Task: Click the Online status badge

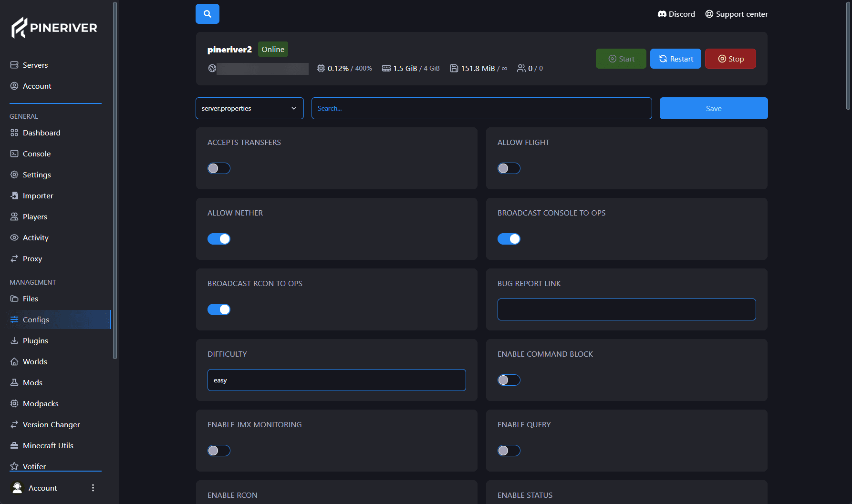Action: (x=273, y=49)
